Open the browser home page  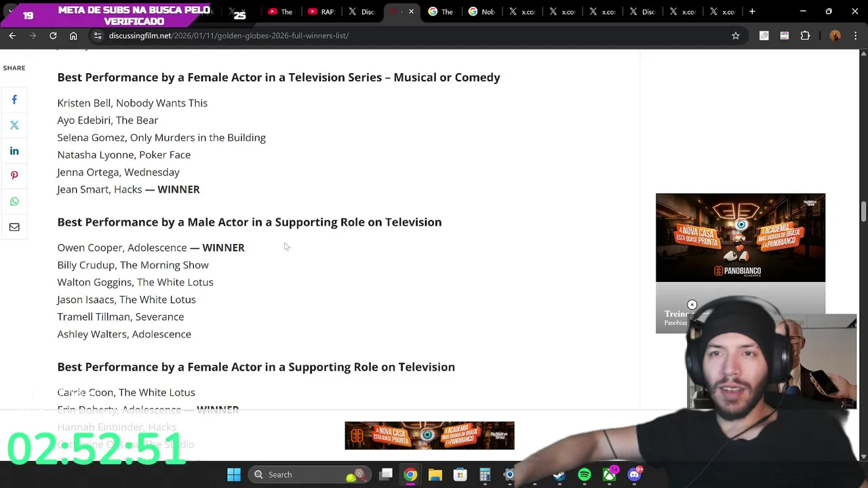pyautogui.click(x=73, y=35)
